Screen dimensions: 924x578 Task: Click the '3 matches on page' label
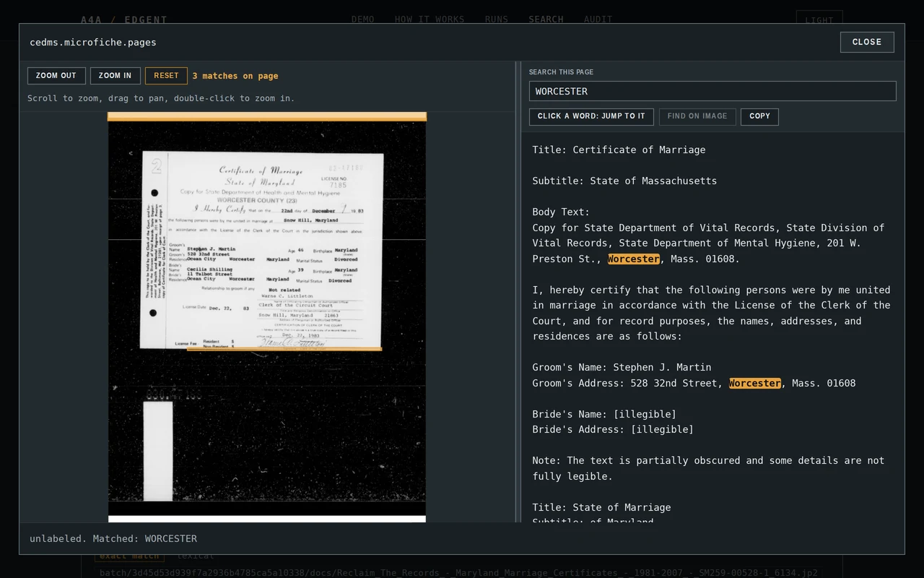(x=235, y=76)
